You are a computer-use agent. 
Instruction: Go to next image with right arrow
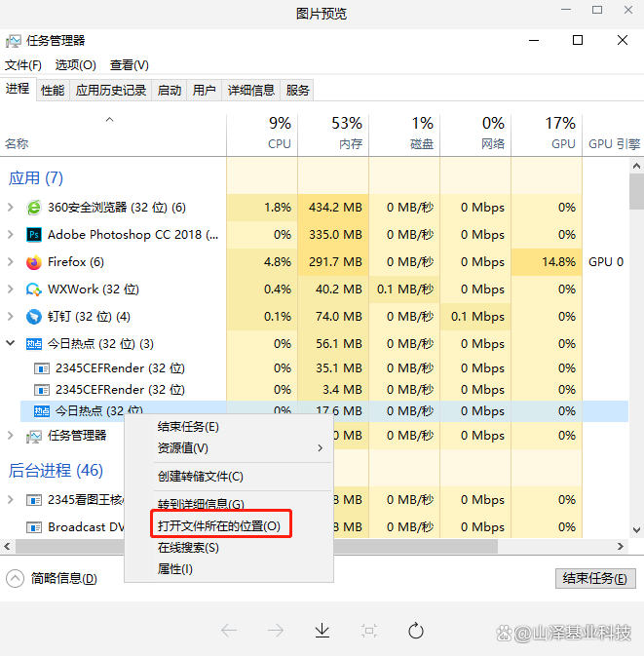pos(276,631)
